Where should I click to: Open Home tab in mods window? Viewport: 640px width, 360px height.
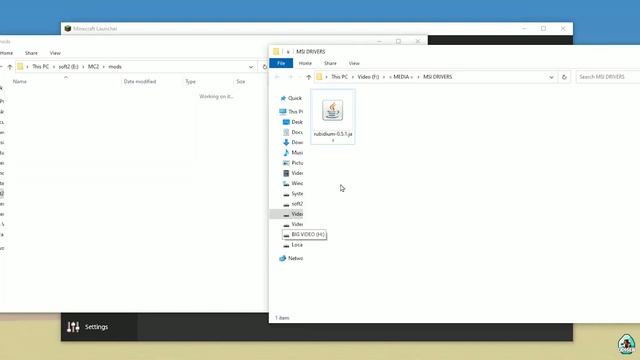coord(7,53)
